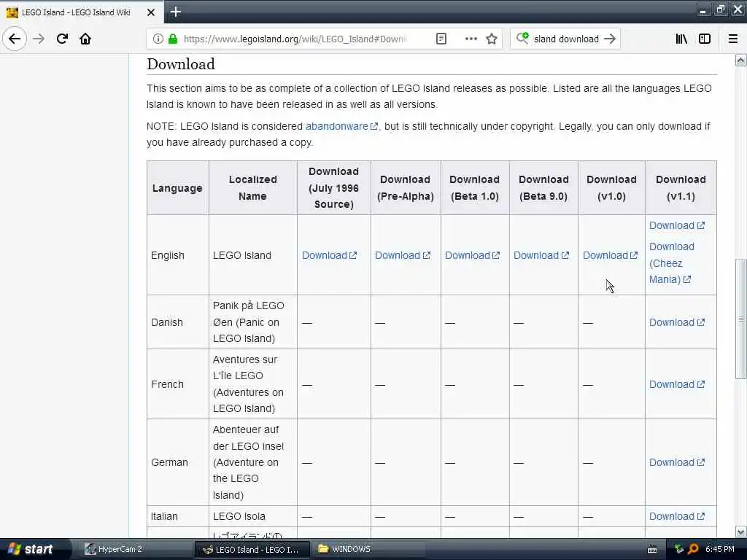Download the English v1.0 release
The height and width of the screenshot is (560, 747).
click(x=611, y=255)
